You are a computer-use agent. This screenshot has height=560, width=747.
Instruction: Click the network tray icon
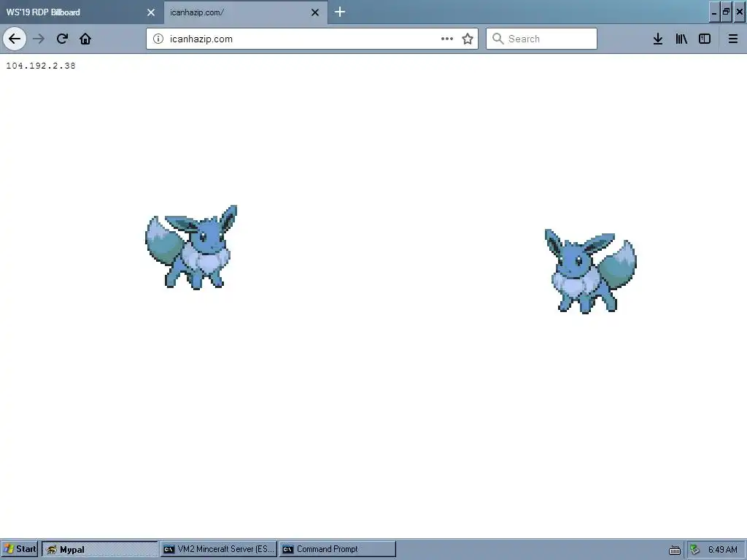(x=695, y=550)
